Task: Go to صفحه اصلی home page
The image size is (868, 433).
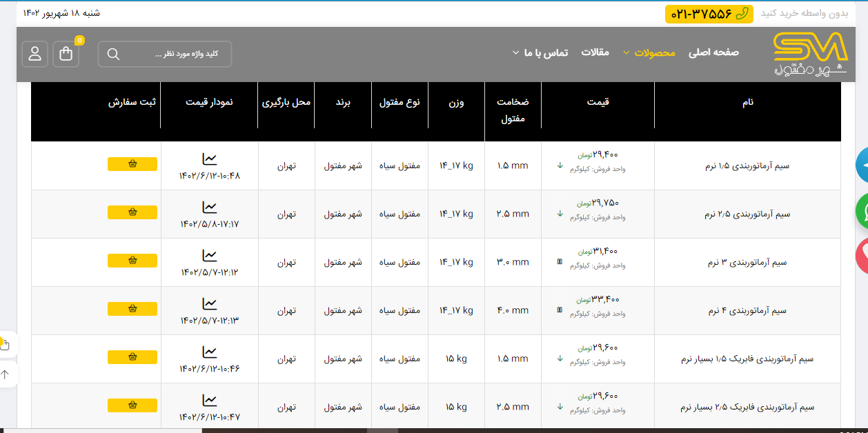Action: tap(713, 52)
